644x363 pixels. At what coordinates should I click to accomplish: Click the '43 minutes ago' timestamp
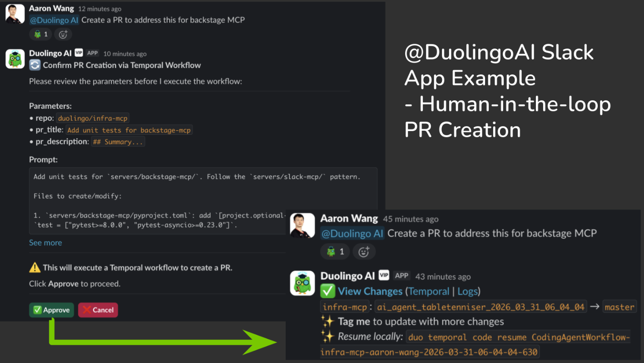[x=443, y=277]
